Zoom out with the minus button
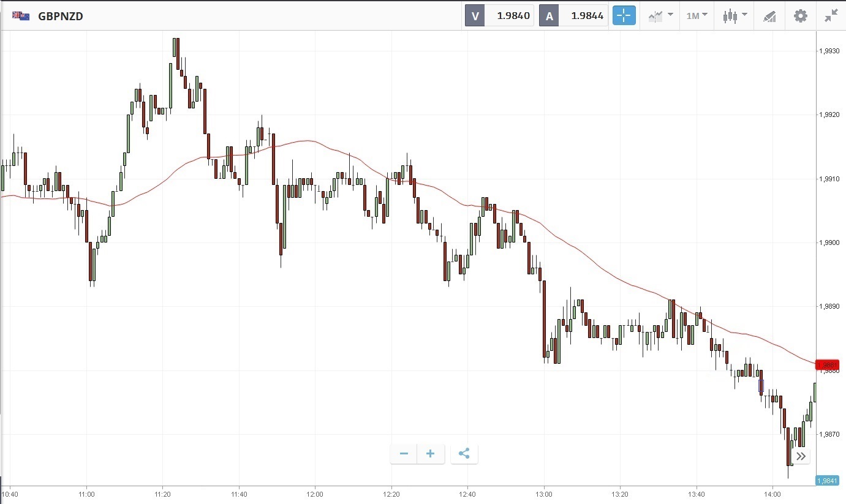The image size is (846, 504). [404, 454]
